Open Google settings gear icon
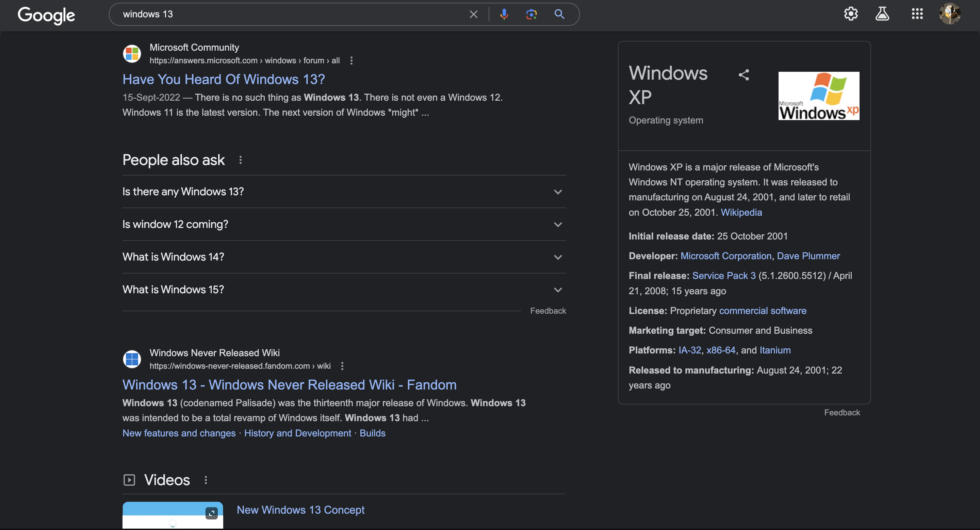Image resolution: width=980 pixels, height=530 pixels. 851,14
